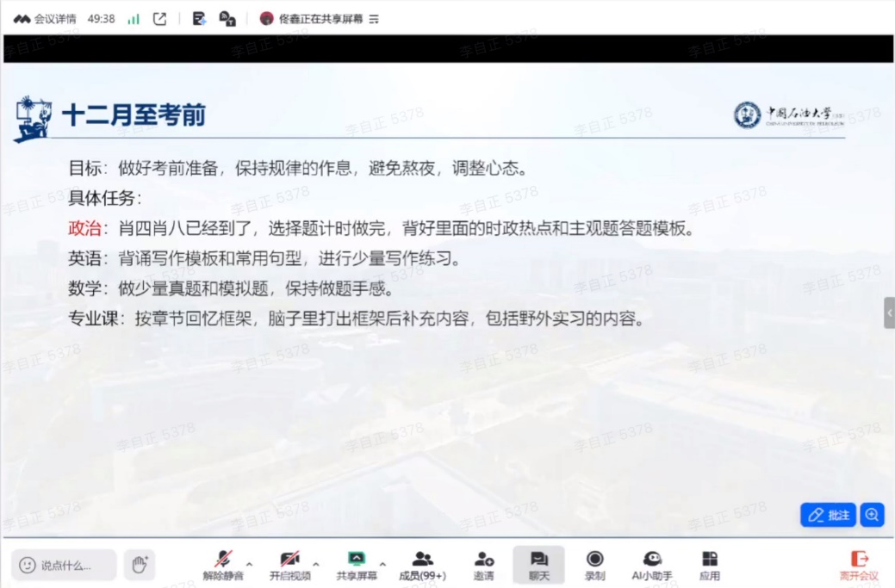
Task: Expand the video options arrow beside 开启视频
Action: pos(316,565)
